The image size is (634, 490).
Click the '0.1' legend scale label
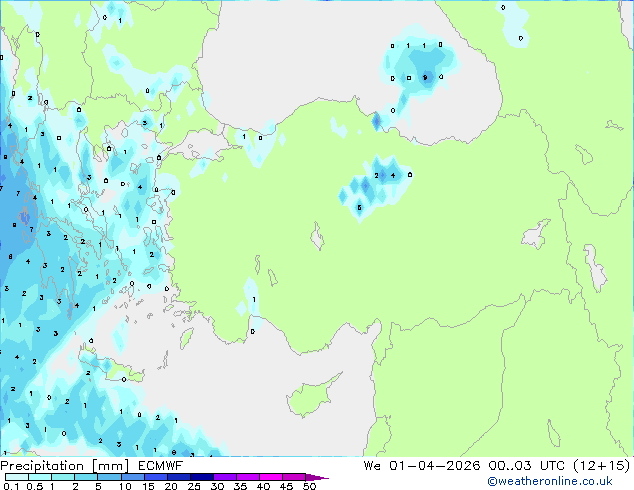pyautogui.click(x=11, y=486)
